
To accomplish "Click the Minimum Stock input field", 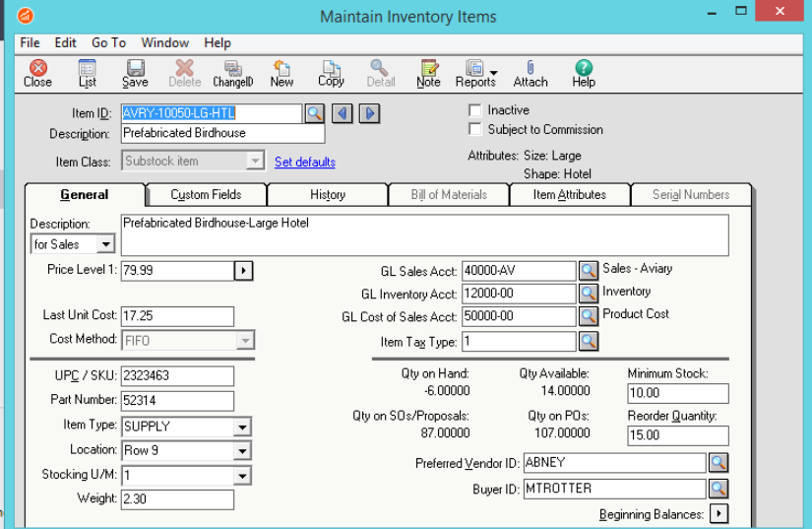I will [x=677, y=394].
